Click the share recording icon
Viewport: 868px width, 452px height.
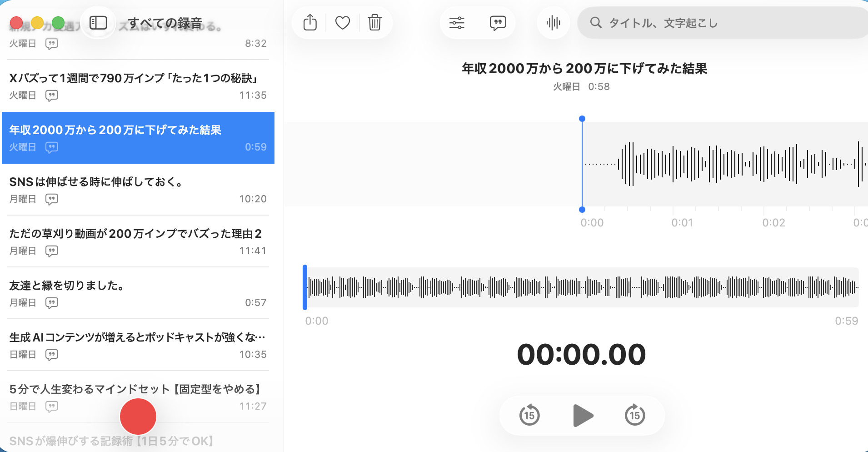coord(310,23)
